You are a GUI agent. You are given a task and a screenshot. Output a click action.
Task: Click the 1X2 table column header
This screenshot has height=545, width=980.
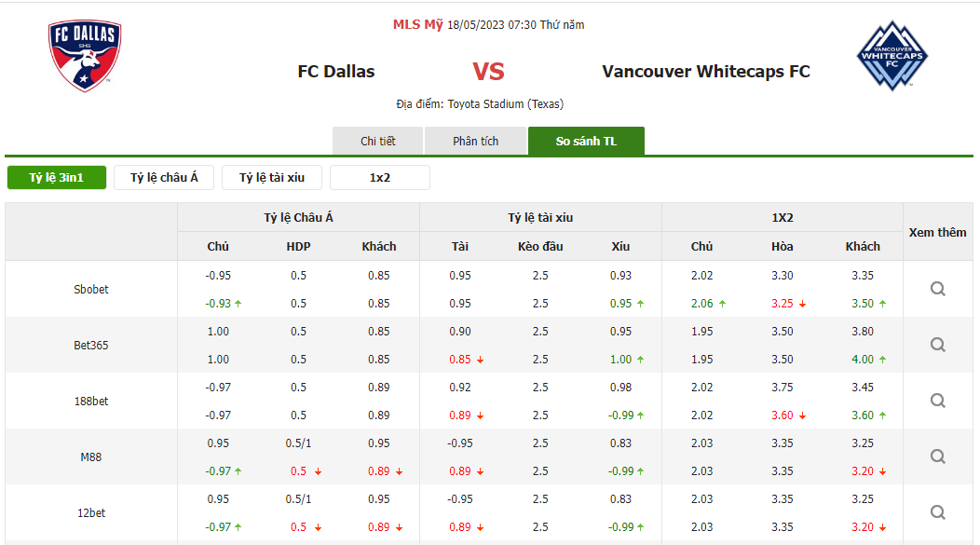(x=782, y=217)
